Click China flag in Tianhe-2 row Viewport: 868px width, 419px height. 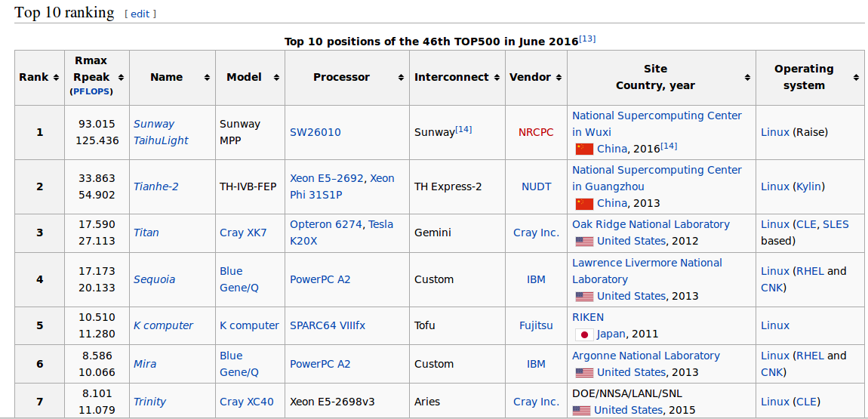(x=584, y=203)
